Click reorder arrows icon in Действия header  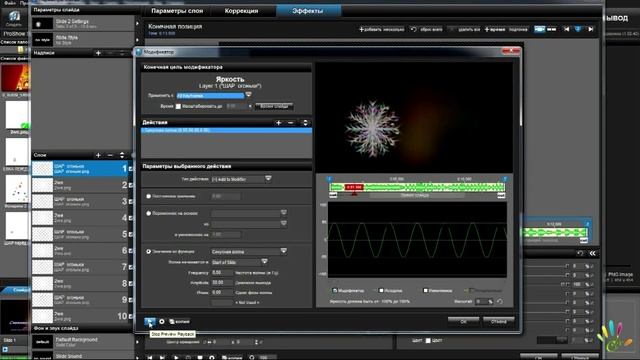(305, 122)
